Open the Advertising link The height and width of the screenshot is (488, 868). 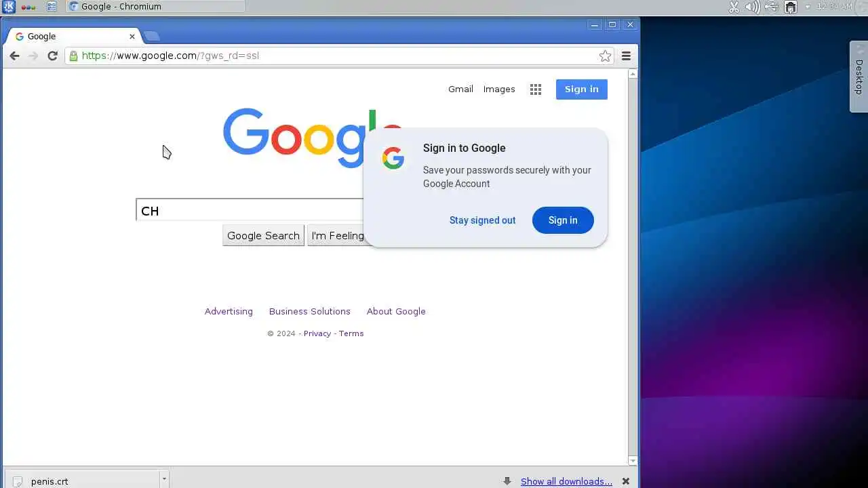coord(229,311)
